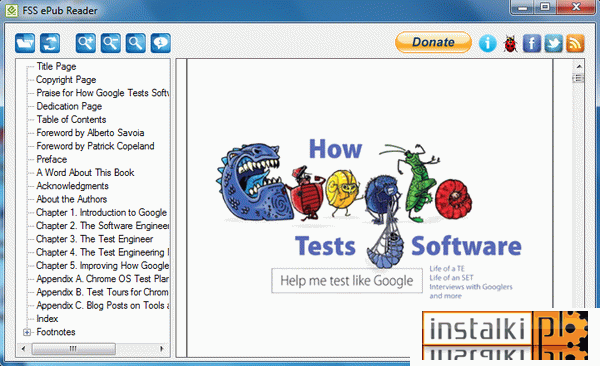Open the Facebook icon
The width and height of the screenshot is (600, 366).
tap(532, 43)
